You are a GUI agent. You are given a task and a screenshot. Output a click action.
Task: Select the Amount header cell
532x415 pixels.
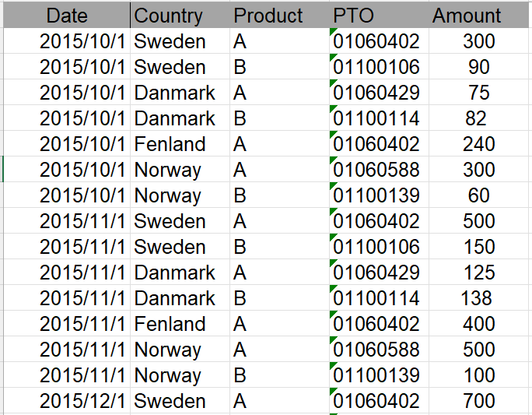pos(479,16)
